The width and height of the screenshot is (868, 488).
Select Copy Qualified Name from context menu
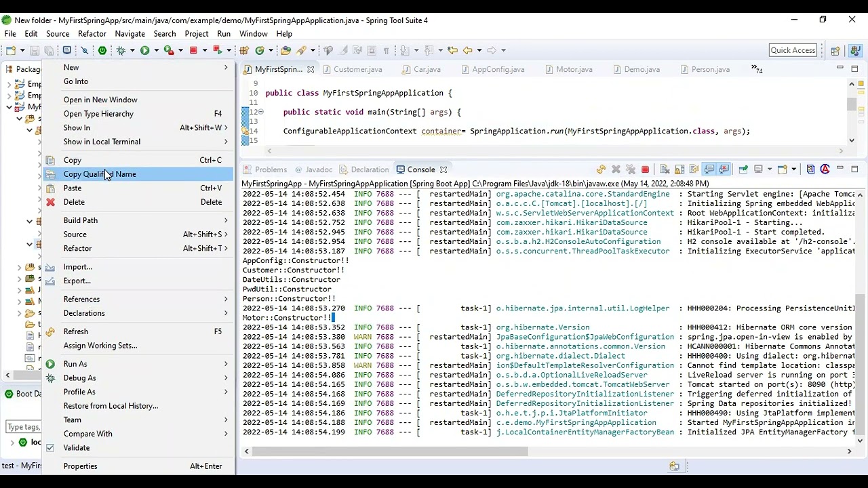[138, 174]
